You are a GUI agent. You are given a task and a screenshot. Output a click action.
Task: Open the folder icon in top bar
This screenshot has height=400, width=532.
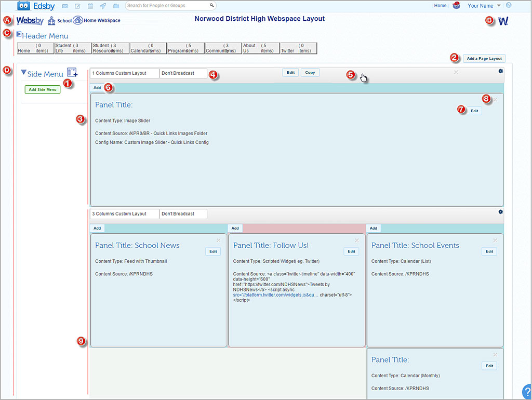(x=116, y=6)
